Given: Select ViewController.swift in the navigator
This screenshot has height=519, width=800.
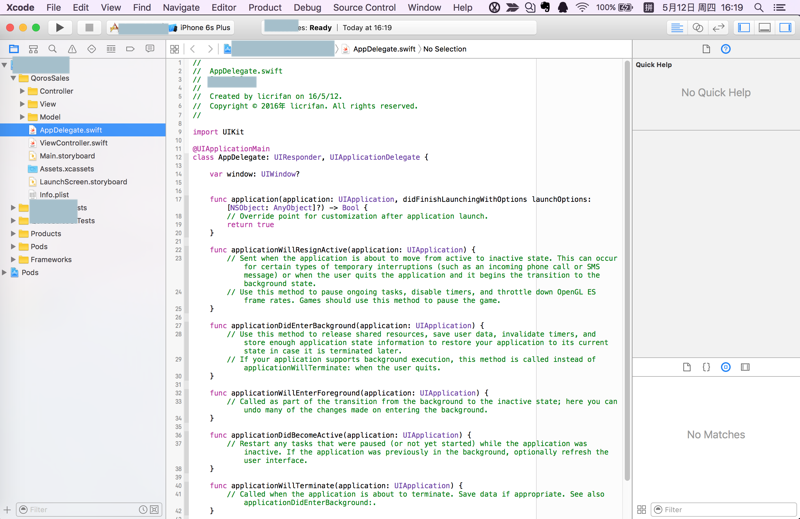Looking at the screenshot, I should 73,143.
